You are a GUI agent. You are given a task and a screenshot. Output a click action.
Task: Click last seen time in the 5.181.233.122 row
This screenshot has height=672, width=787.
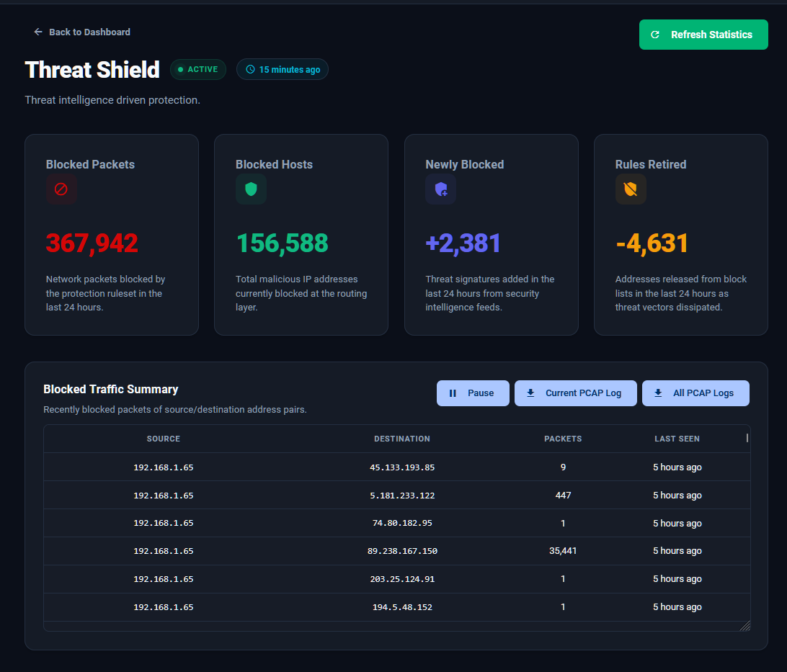(x=677, y=496)
